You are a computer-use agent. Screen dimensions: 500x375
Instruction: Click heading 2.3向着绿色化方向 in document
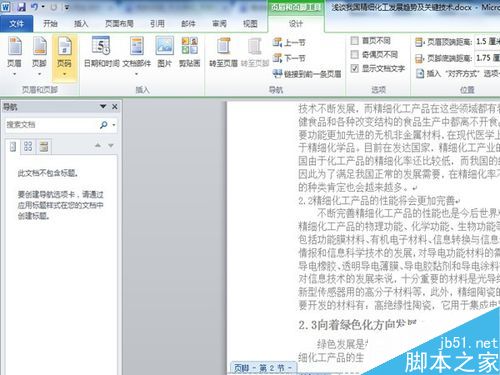(x=357, y=325)
